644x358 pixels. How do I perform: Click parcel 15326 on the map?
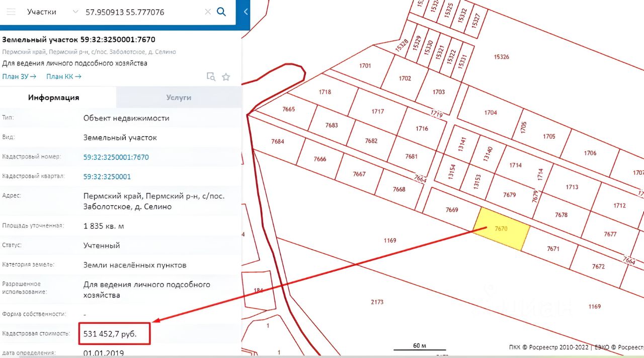click(501, 57)
